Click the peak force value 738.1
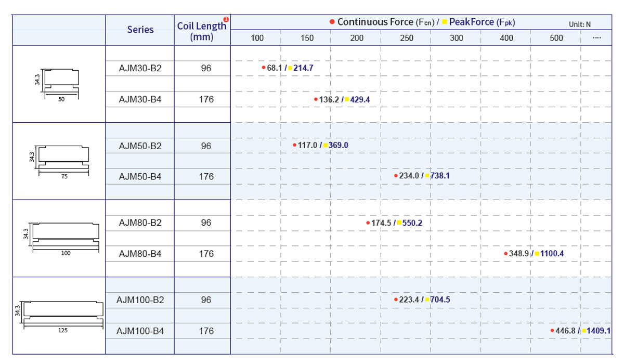Screen dimensions: 624x364 pyautogui.click(x=440, y=176)
